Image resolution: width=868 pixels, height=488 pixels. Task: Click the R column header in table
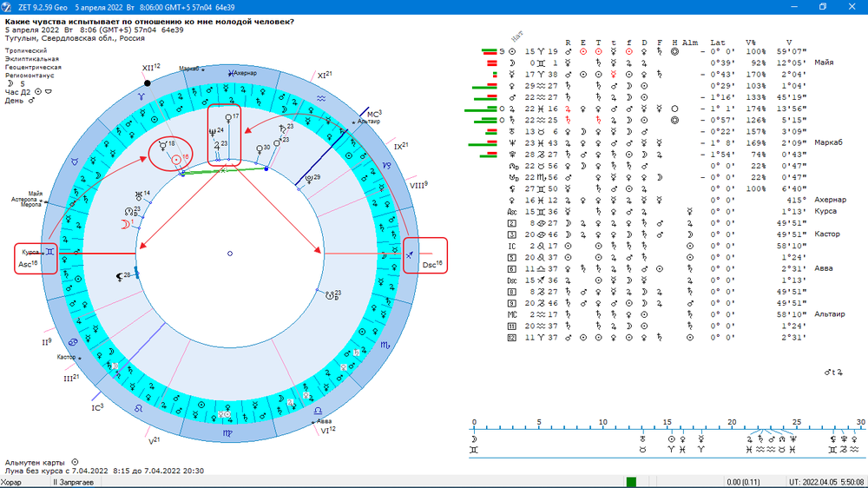(568, 43)
